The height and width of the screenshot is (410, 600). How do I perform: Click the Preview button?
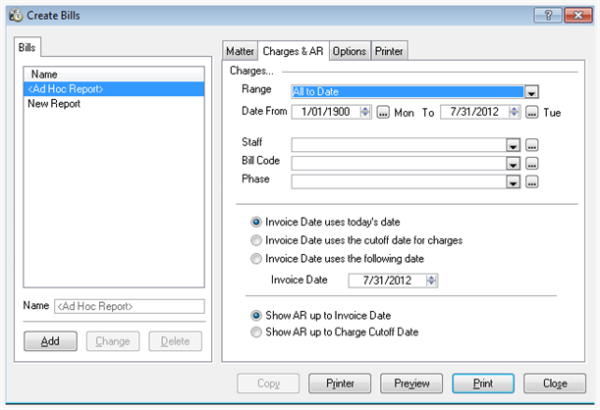click(411, 383)
